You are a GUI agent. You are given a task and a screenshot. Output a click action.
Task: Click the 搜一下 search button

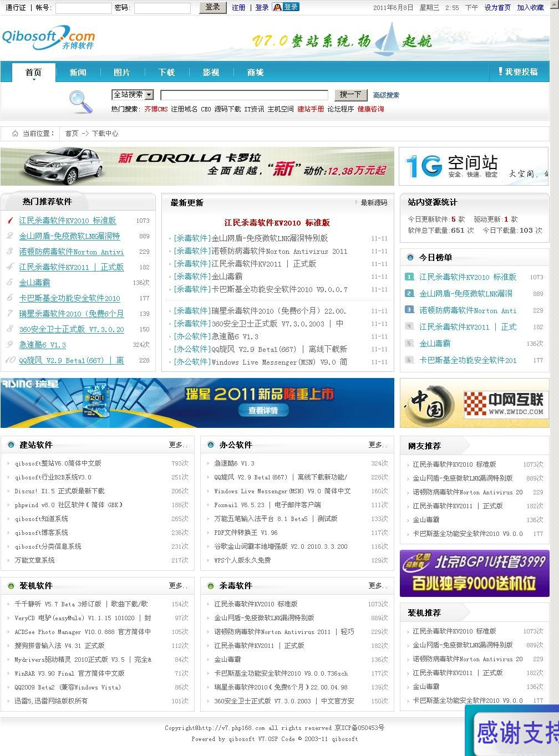[350, 95]
